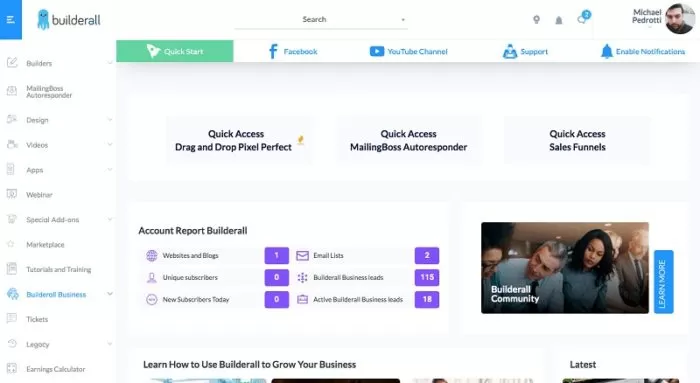The image size is (700, 383).
Task: Click the Builderall octopus logo
Action: point(43,20)
